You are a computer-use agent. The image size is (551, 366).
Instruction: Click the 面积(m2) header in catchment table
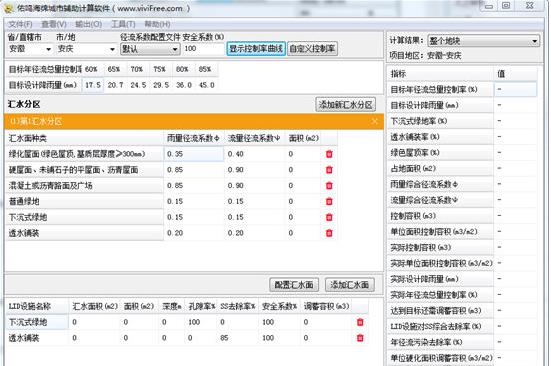[303, 138]
